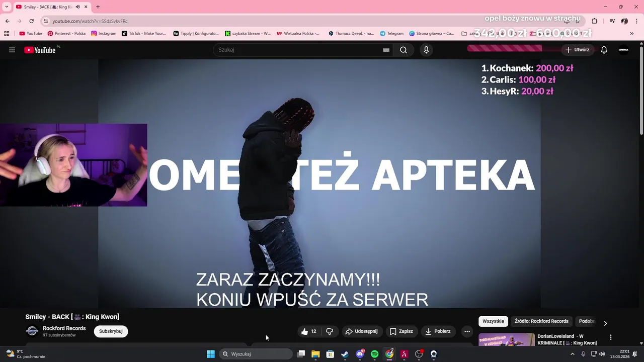Open Microsoft Store from the taskbar
This screenshot has height=362, width=644.
click(x=330, y=354)
